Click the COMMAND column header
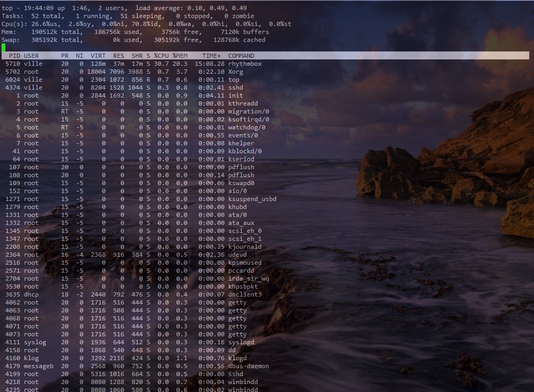534x392 pixels. [x=241, y=56]
